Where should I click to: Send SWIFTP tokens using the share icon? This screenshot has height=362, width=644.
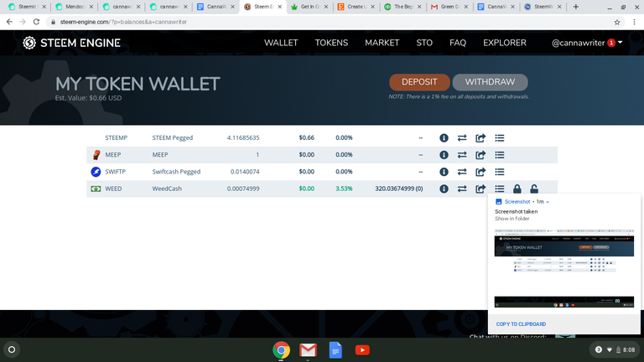pos(480,172)
